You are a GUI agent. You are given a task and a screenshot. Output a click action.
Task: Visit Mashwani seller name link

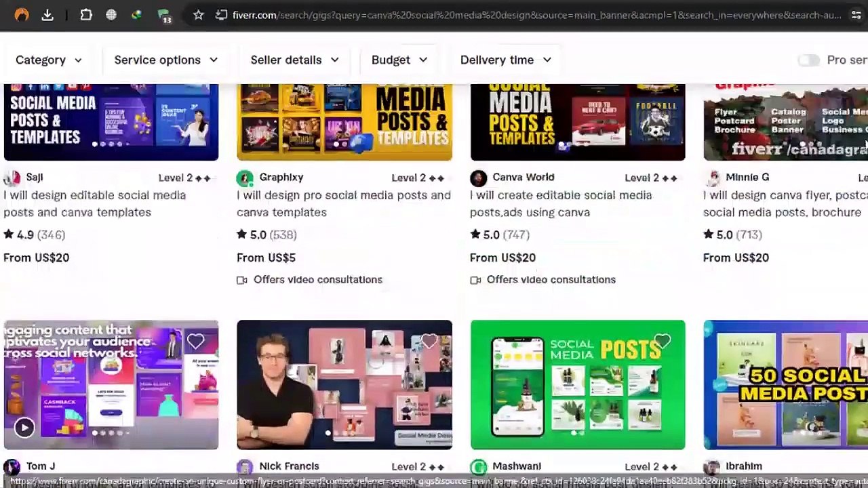(x=517, y=466)
